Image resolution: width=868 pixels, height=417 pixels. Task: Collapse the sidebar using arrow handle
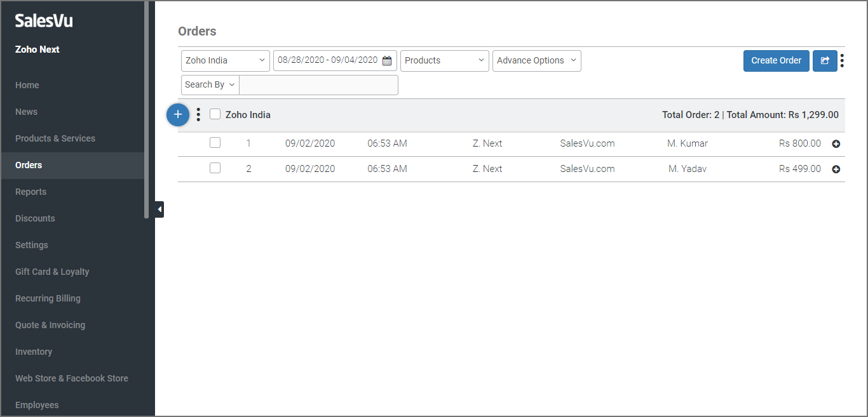(159, 209)
